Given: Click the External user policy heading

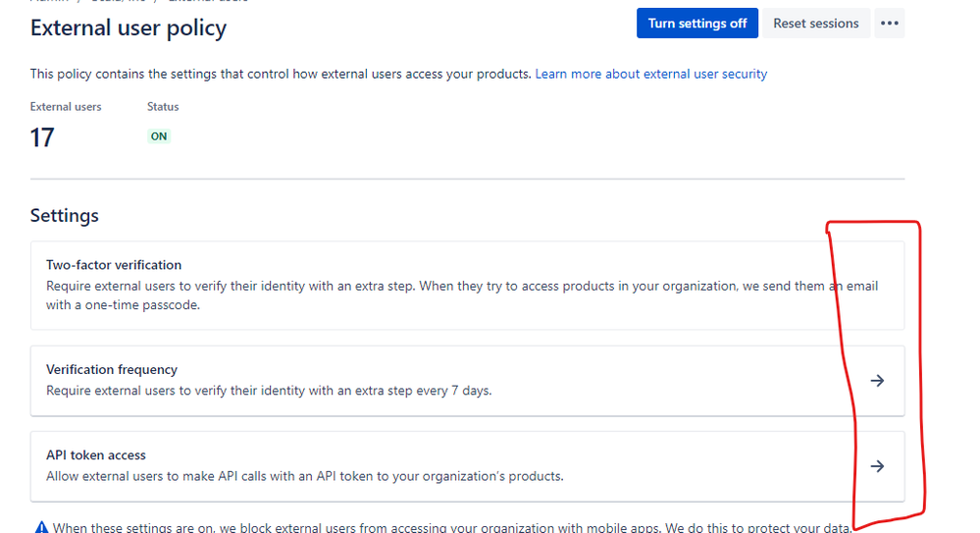Looking at the screenshot, I should point(129,28).
